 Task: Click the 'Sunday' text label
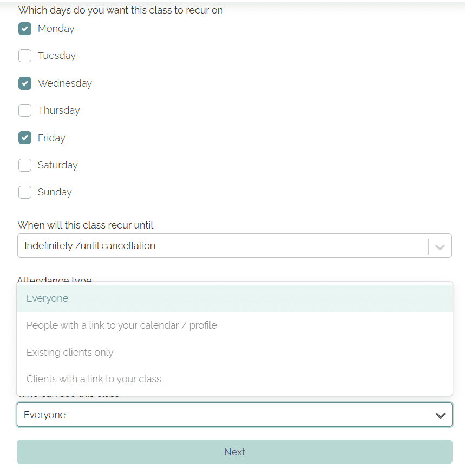(55, 192)
